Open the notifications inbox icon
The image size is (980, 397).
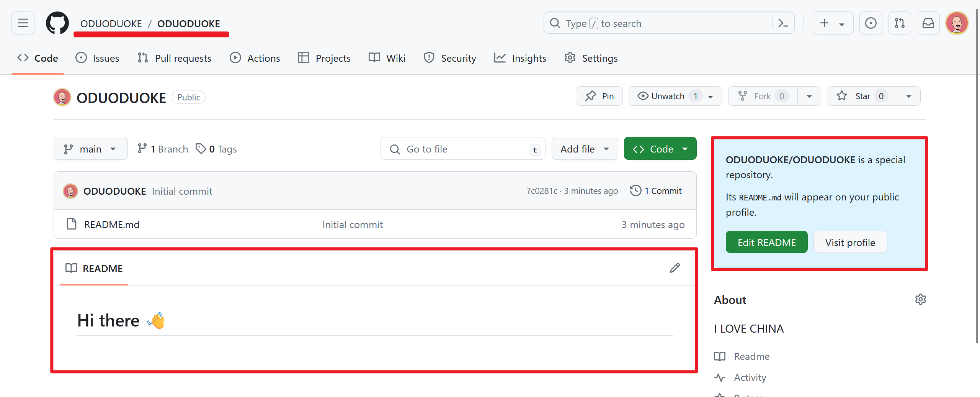point(928,23)
